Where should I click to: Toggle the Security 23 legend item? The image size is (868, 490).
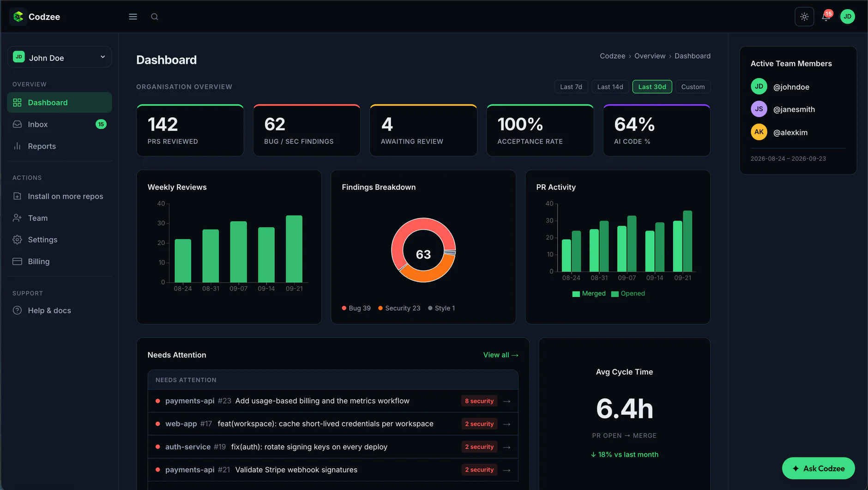click(x=399, y=308)
